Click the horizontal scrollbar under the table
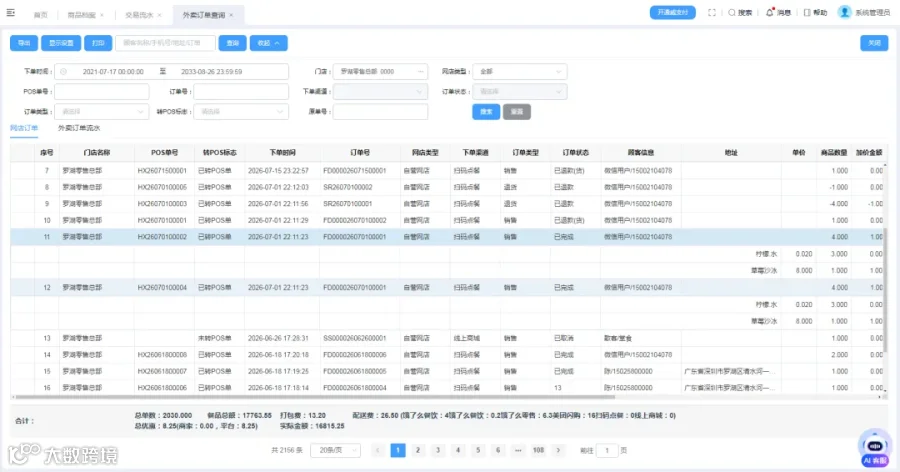The image size is (900, 472). coord(314,396)
